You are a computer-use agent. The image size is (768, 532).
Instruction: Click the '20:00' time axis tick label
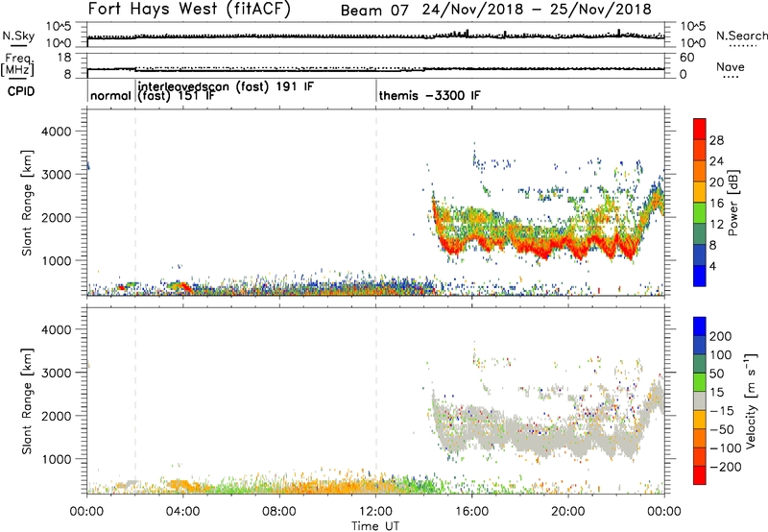[x=567, y=512]
